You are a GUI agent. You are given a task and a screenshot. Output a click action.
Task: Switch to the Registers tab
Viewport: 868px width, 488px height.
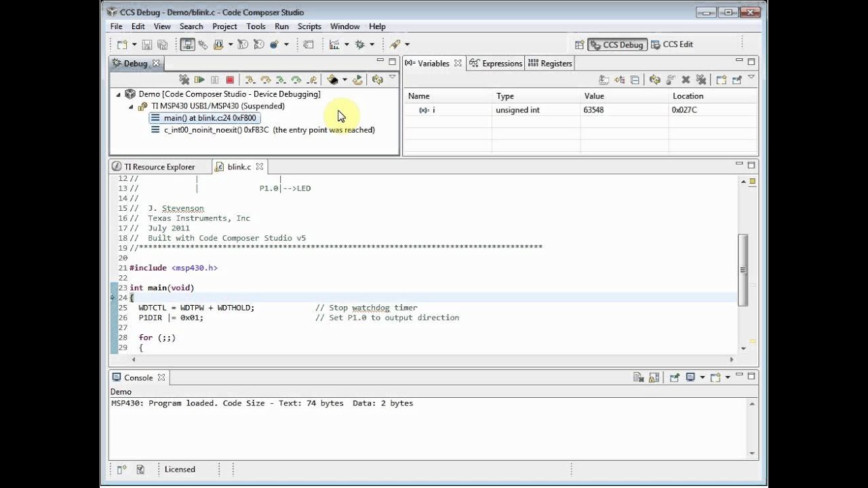click(550, 63)
